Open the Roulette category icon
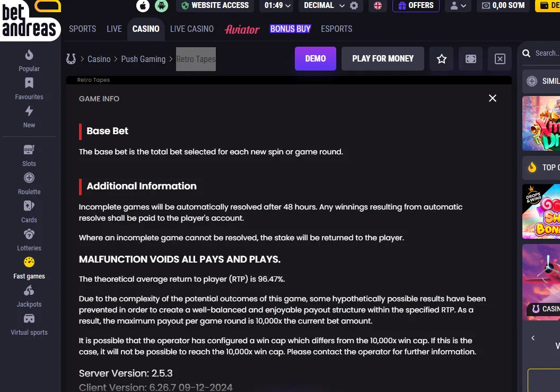 click(x=29, y=178)
